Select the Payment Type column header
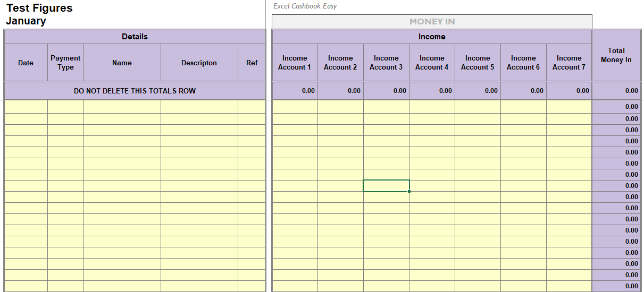The height and width of the screenshot is (292, 644). (65, 63)
